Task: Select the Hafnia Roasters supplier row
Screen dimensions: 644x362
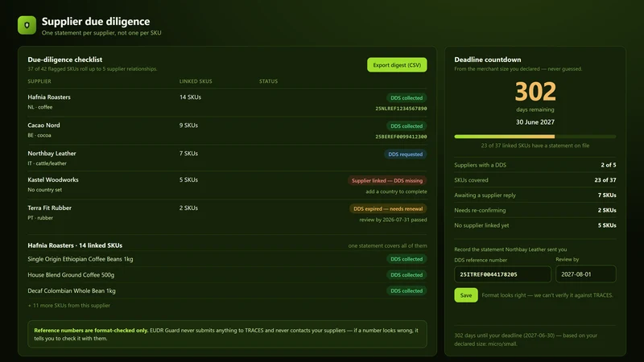Action: [x=227, y=102]
